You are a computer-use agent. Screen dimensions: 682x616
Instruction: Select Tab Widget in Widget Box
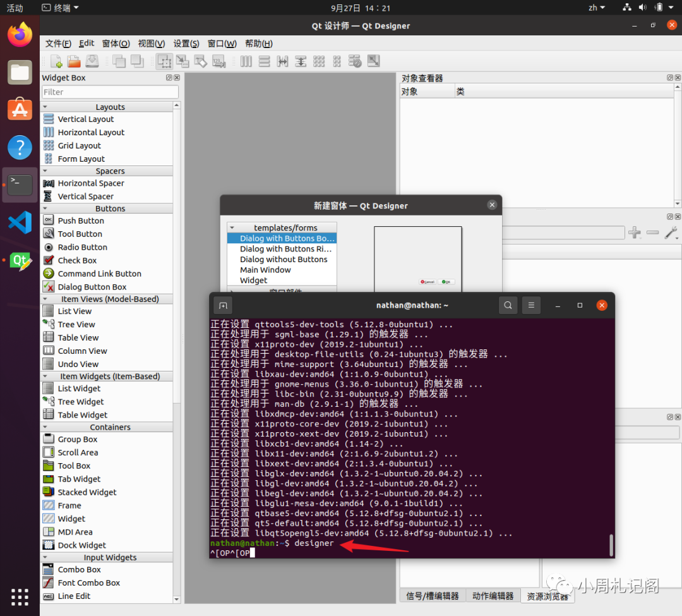[x=79, y=479]
